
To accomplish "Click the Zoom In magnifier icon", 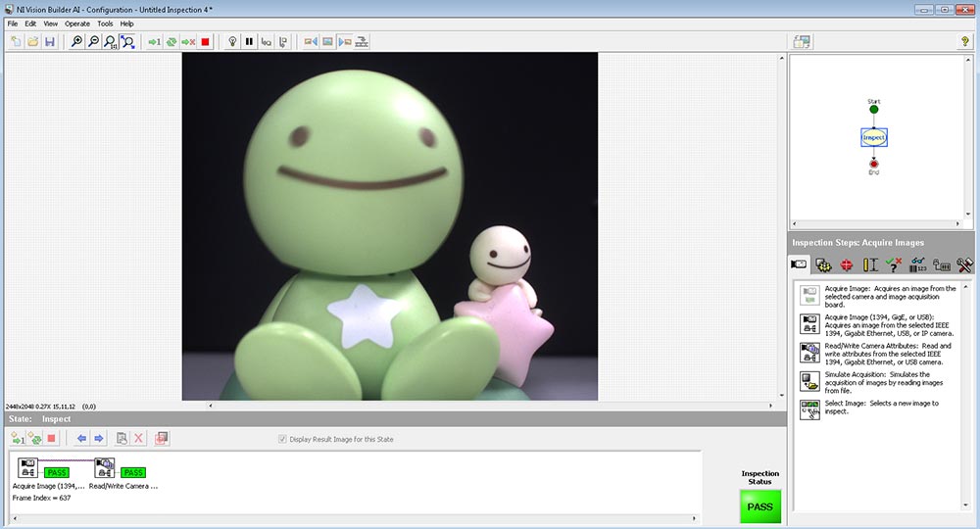I will tap(76, 42).
